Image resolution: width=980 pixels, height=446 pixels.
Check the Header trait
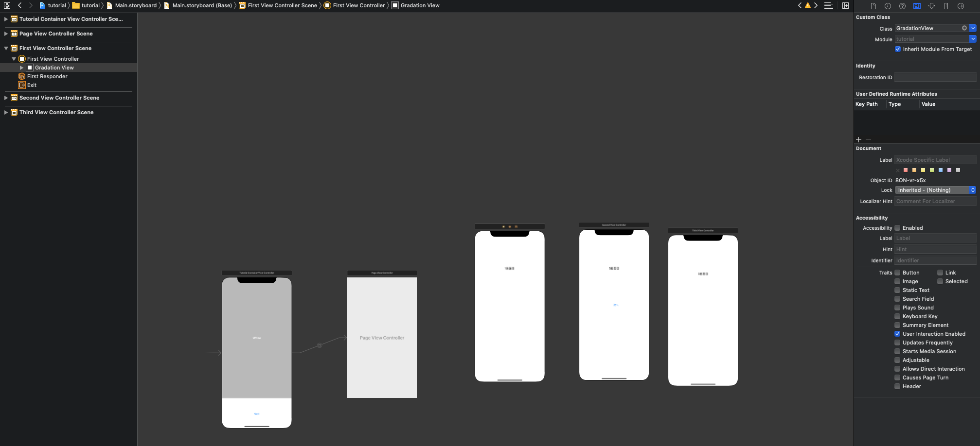898,386
